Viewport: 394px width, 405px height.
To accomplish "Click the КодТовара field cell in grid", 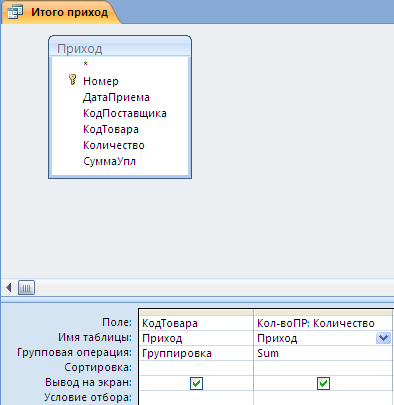I will [196, 323].
